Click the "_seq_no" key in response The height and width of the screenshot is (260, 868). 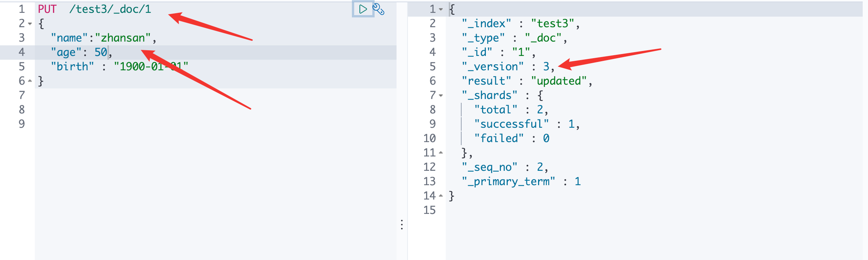(x=490, y=167)
